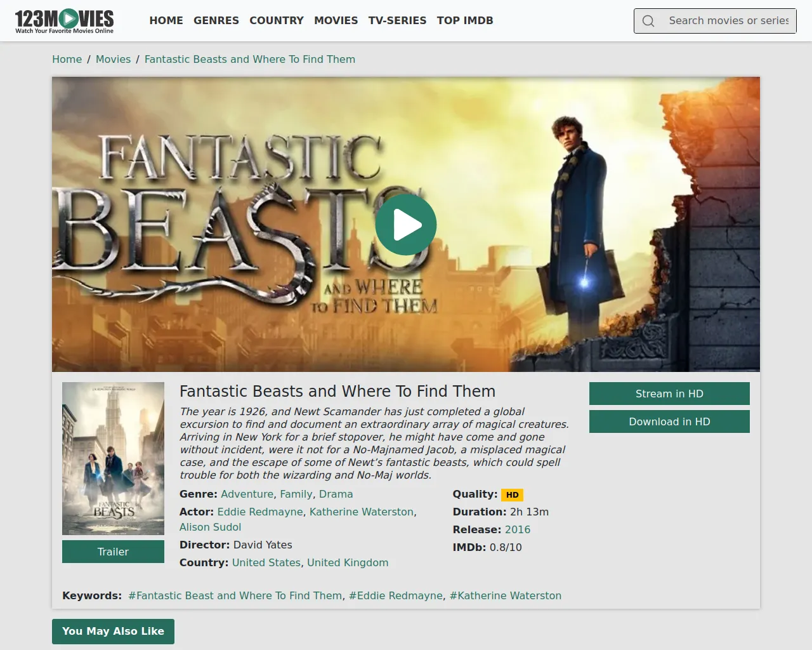
Task: View actor Eddie Redmayne's movies
Action: pos(260,512)
